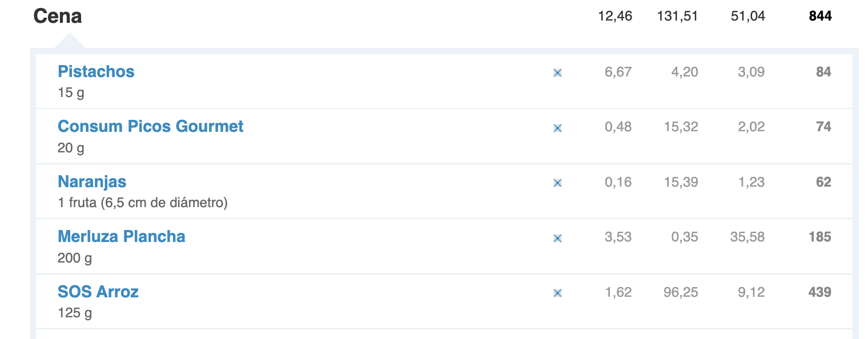Screen dimensions: 868x339
Task: Delete SOS Arroz entry via x icon
Action: click(558, 293)
